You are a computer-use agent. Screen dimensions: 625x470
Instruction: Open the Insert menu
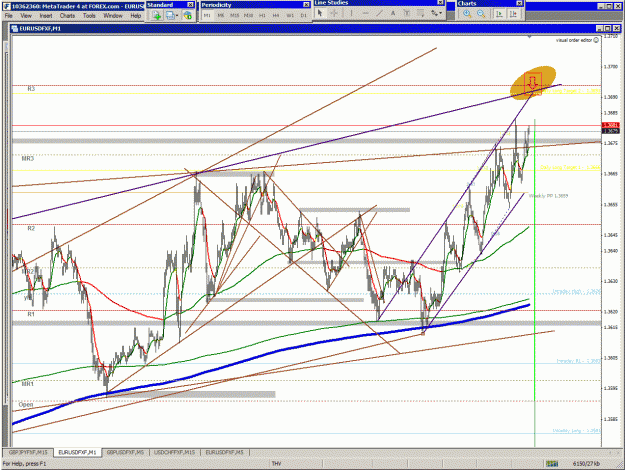click(46, 16)
